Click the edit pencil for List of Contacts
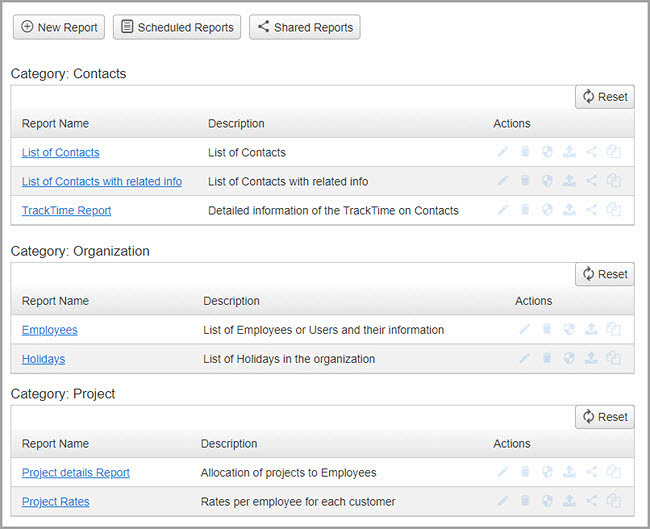This screenshot has width=650, height=529. (x=503, y=153)
